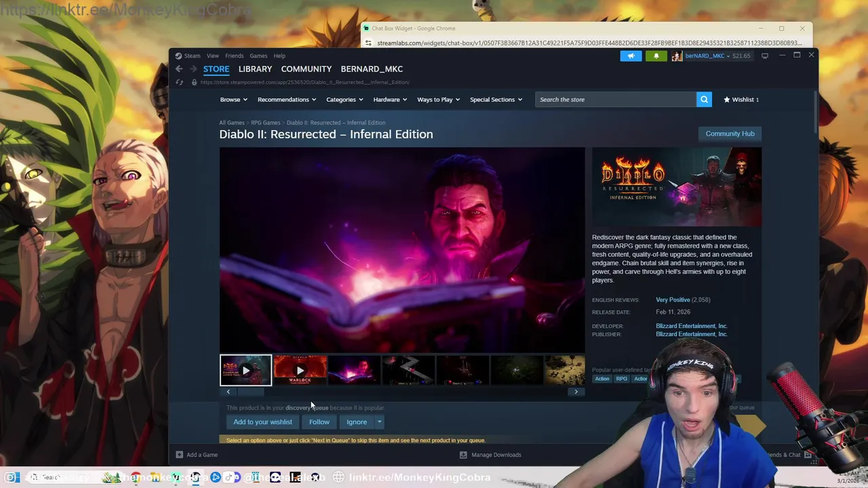Click Add a Game text
The height and width of the screenshot is (488, 868).
point(202,455)
